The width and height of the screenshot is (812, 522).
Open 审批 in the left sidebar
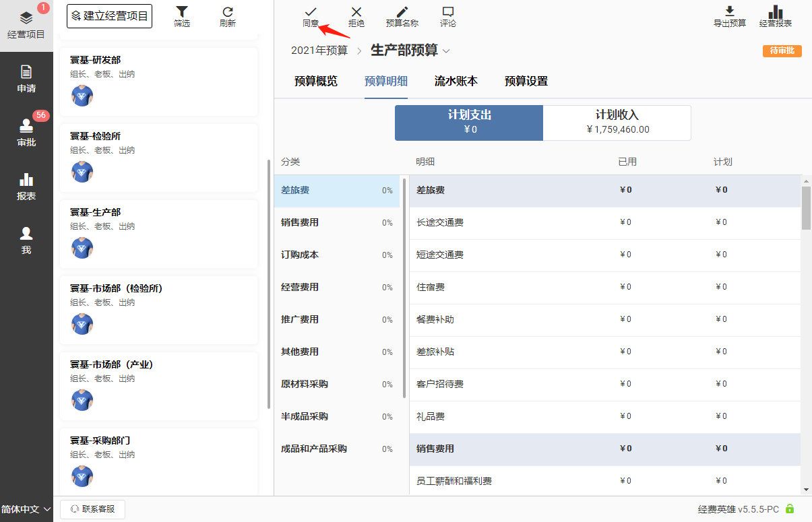coord(26,133)
